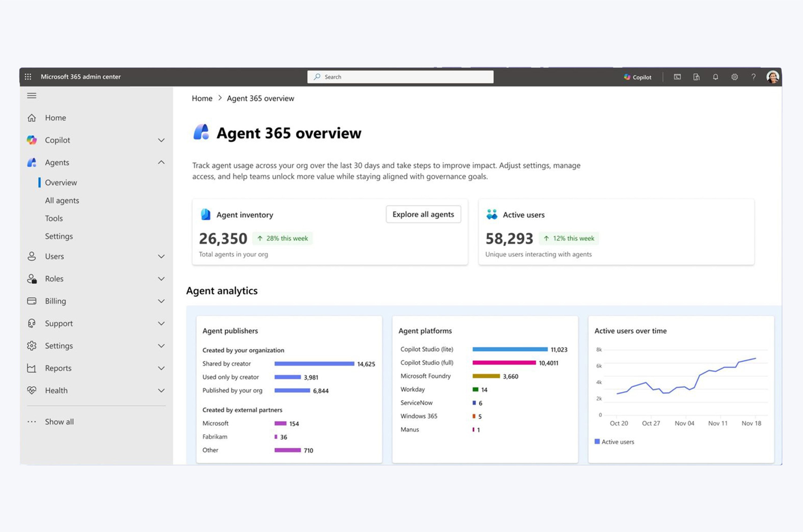Screen dimensions: 803x532
Task: Click the Explore all agents button
Action: click(x=423, y=214)
